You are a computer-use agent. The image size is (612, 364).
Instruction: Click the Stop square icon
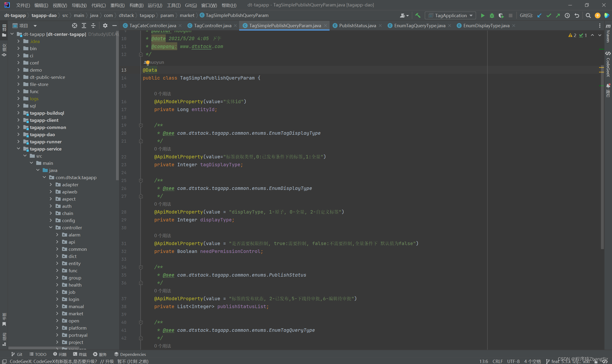click(510, 16)
